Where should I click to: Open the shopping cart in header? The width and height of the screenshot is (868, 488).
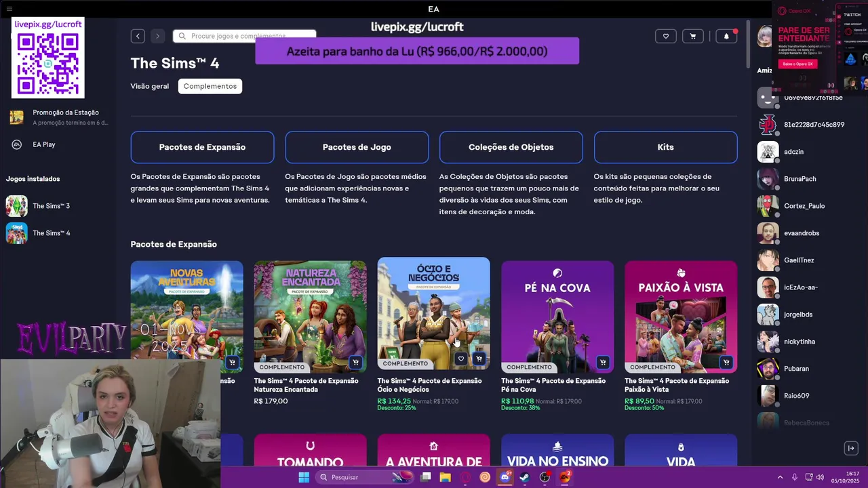692,36
